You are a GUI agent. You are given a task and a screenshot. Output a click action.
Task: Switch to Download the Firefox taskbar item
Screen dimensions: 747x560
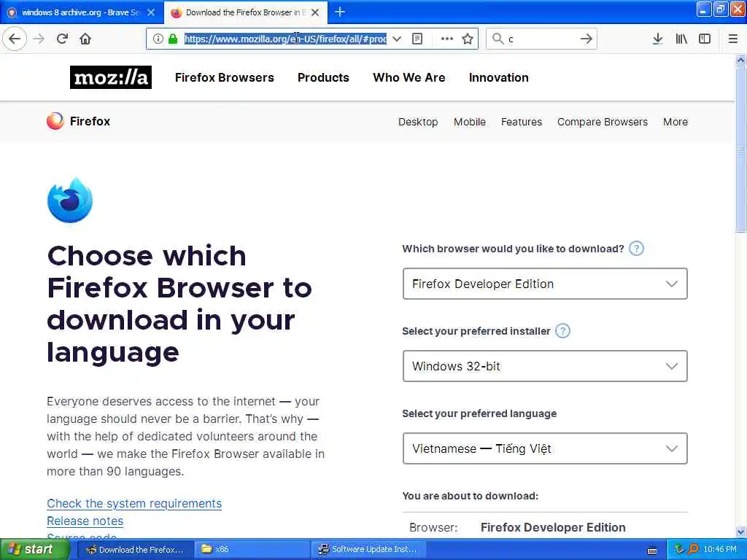(137, 550)
